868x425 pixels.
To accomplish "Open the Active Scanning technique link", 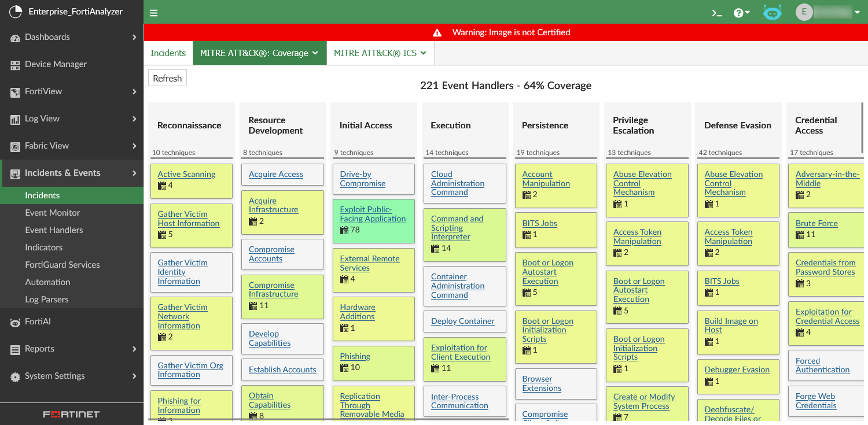I will [x=186, y=174].
